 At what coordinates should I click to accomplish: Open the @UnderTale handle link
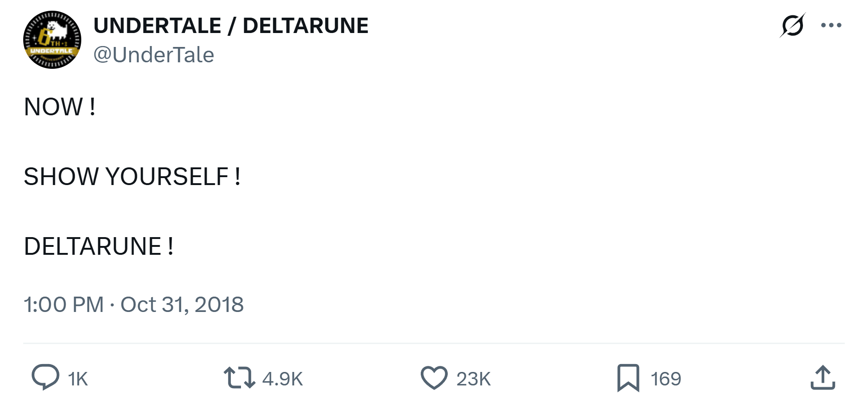coord(154,54)
